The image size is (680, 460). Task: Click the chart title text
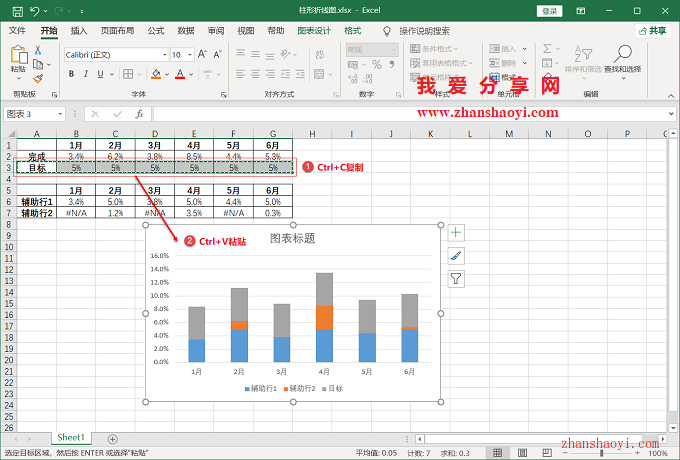[292, 238]
